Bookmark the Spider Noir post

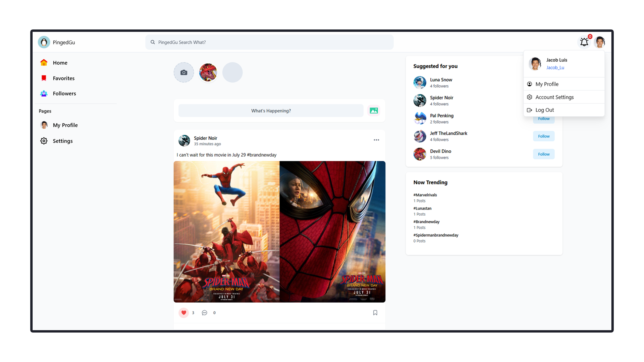pyautogui.click(x=375, y=313)
